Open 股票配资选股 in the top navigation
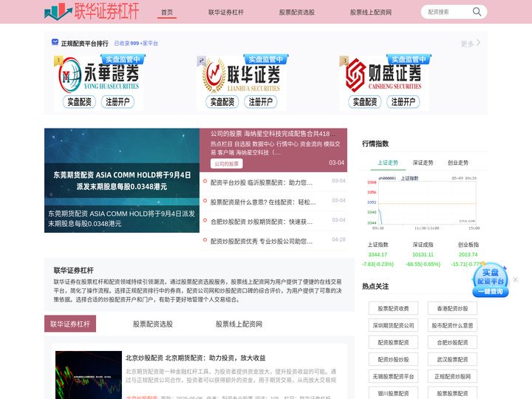This screenshot has height=399, width=532. (297, 13)
